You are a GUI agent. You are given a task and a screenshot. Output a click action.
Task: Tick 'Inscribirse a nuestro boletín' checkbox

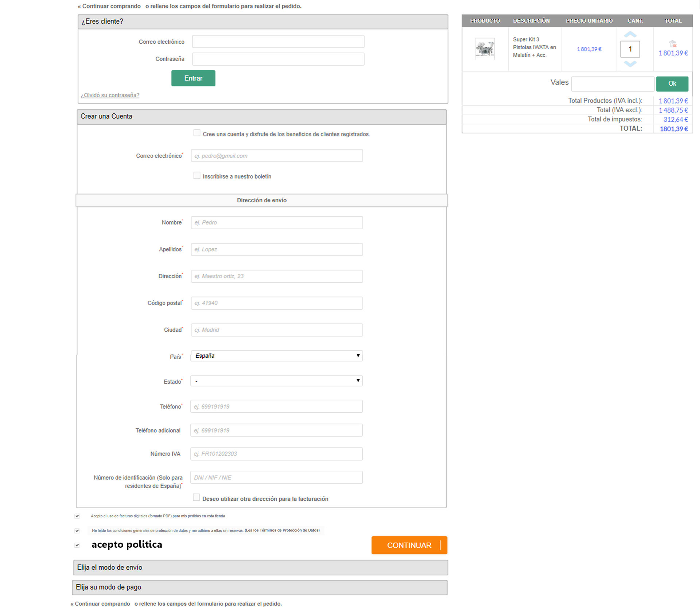click(x=197, y=176)
